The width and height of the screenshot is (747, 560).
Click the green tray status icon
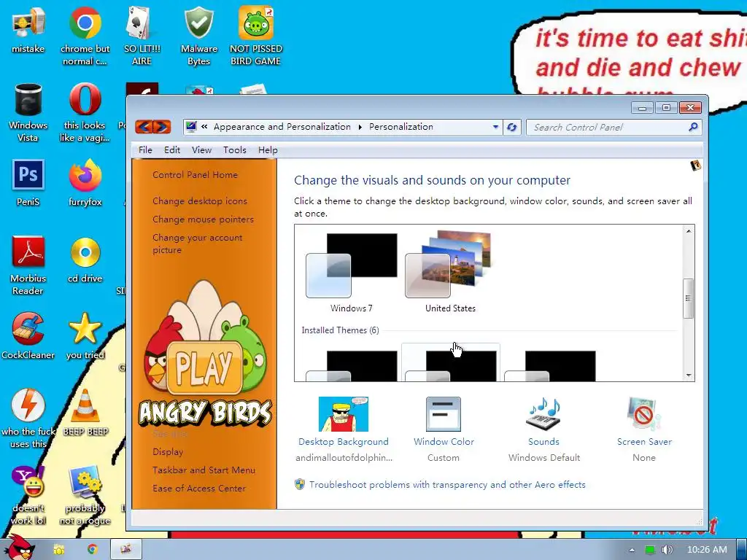coord(650,550)
